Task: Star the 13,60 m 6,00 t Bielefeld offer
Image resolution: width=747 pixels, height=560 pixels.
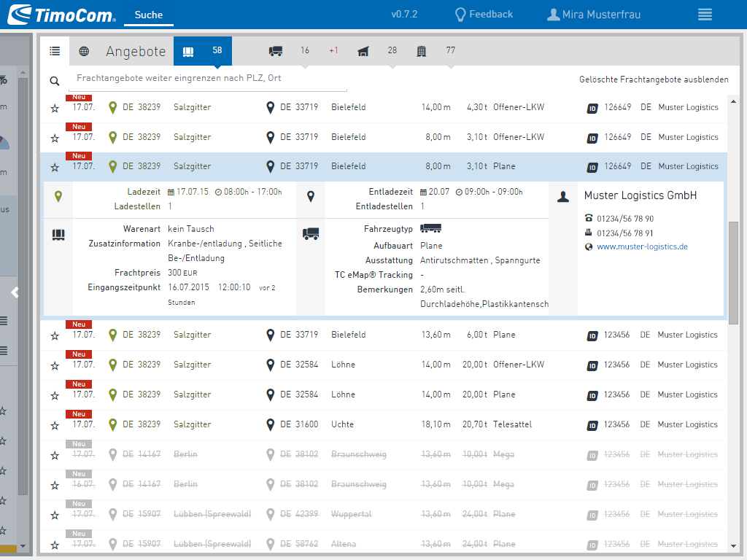Action: (55, 336)
